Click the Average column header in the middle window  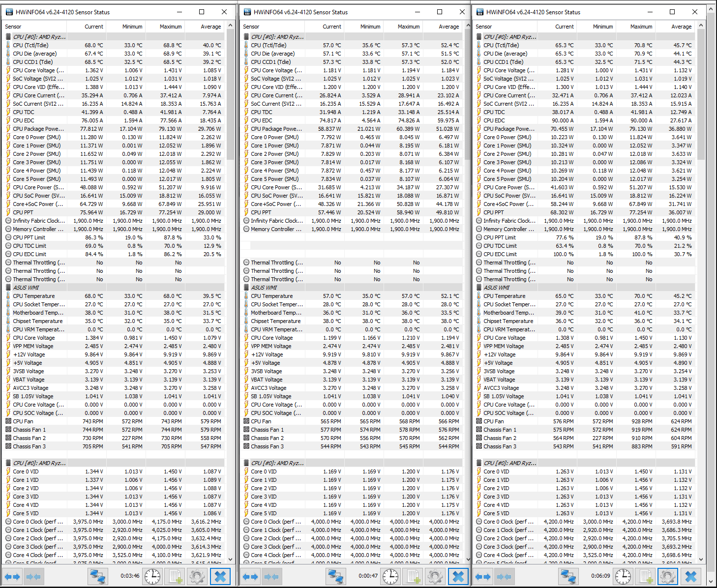coord(442,27)
